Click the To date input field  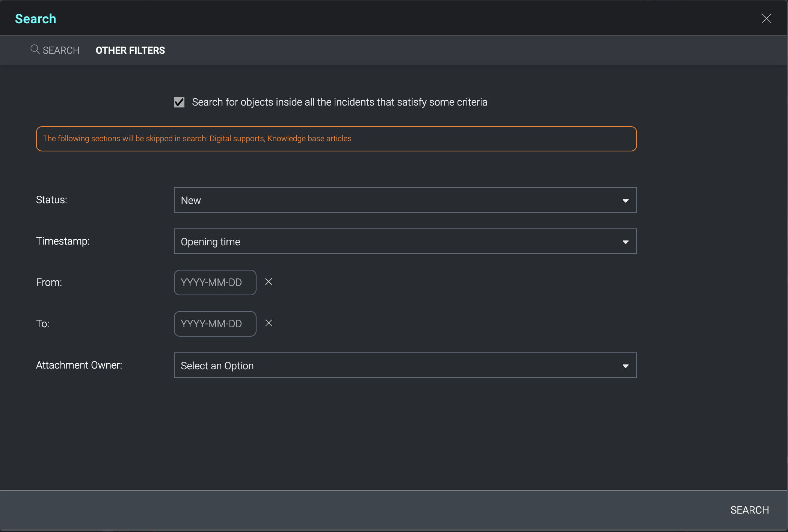pos(215,324)
